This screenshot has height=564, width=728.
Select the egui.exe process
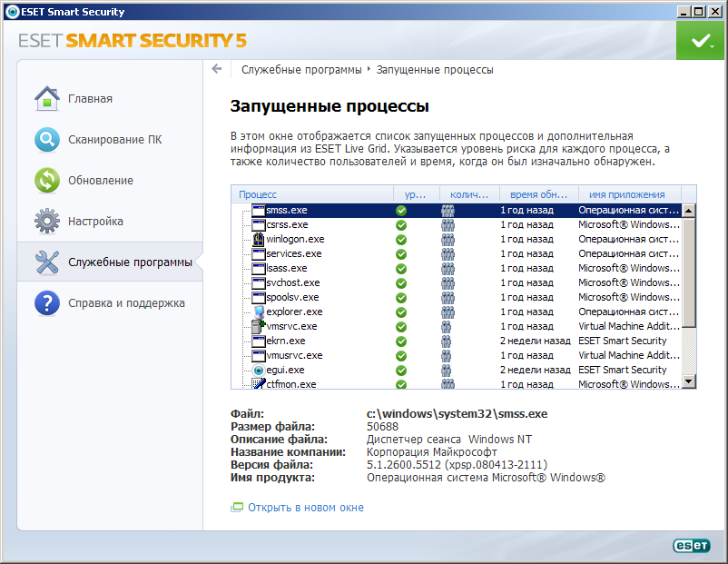pyautogui.click(x=457, y=370)
